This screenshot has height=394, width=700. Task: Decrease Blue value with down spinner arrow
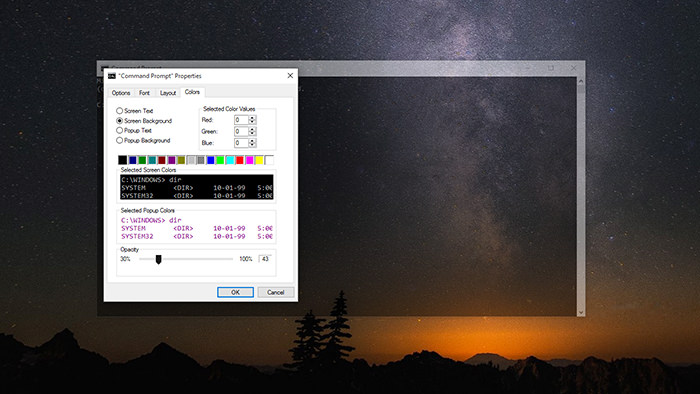click(252, 145)
